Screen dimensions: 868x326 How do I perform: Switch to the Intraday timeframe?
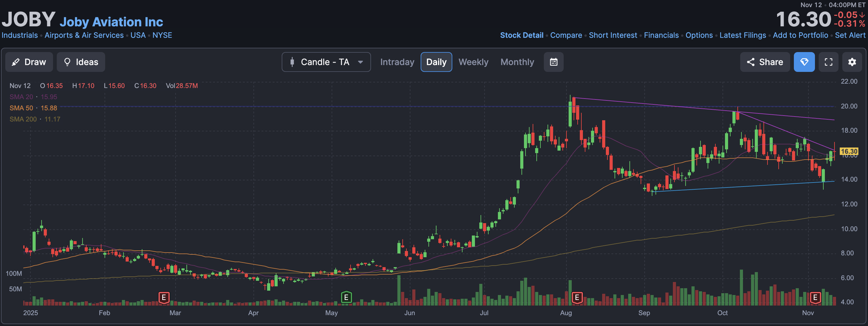397,62
